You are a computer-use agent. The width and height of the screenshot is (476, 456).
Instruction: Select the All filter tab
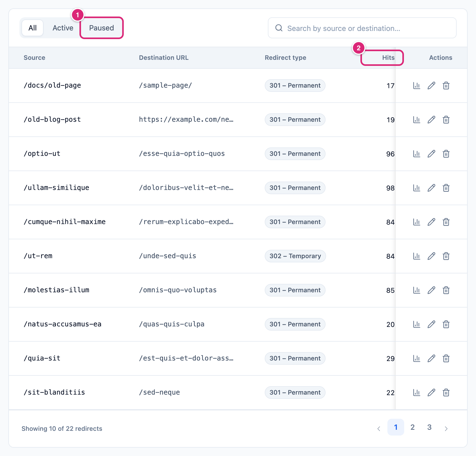33,28
